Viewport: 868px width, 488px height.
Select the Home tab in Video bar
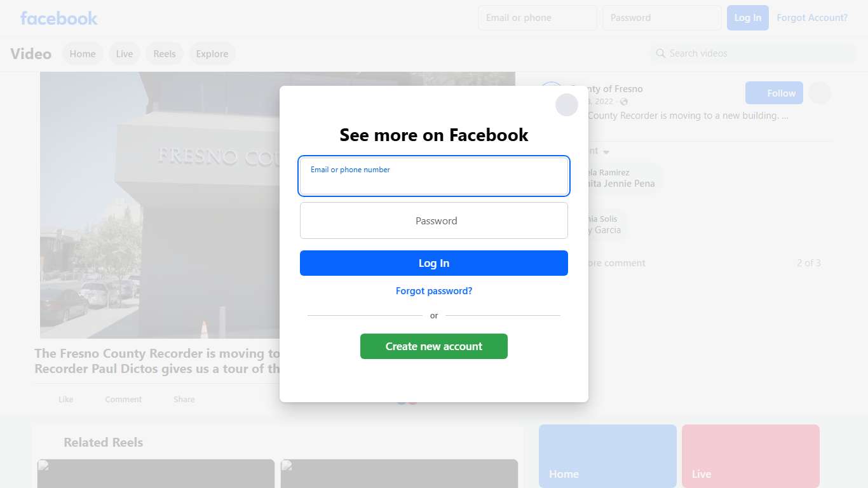83,54
